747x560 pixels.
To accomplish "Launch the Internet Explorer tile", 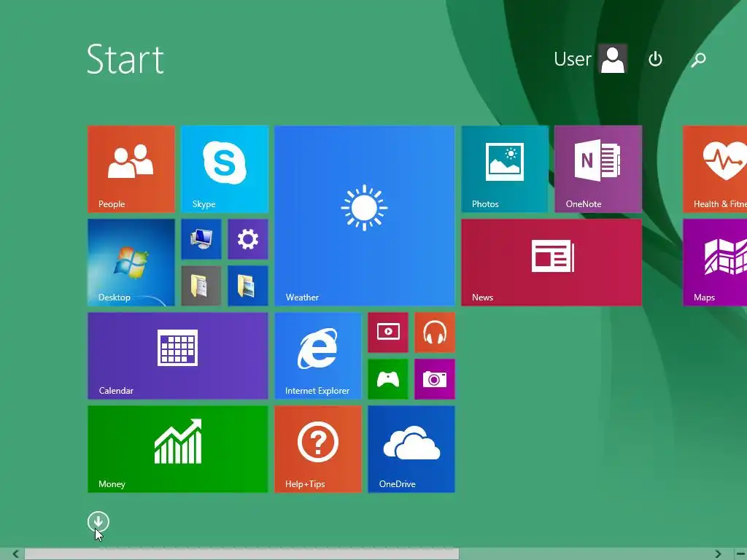I will (x=318, y=356).
